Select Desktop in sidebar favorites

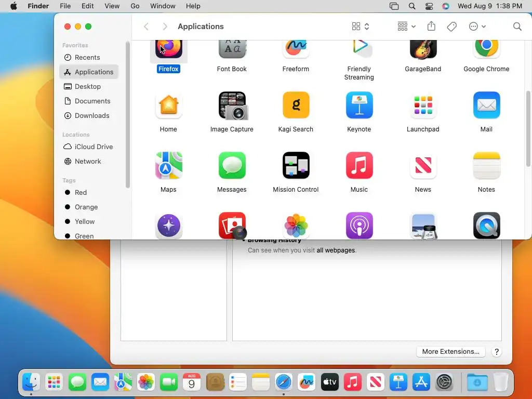tap(89, 87)
